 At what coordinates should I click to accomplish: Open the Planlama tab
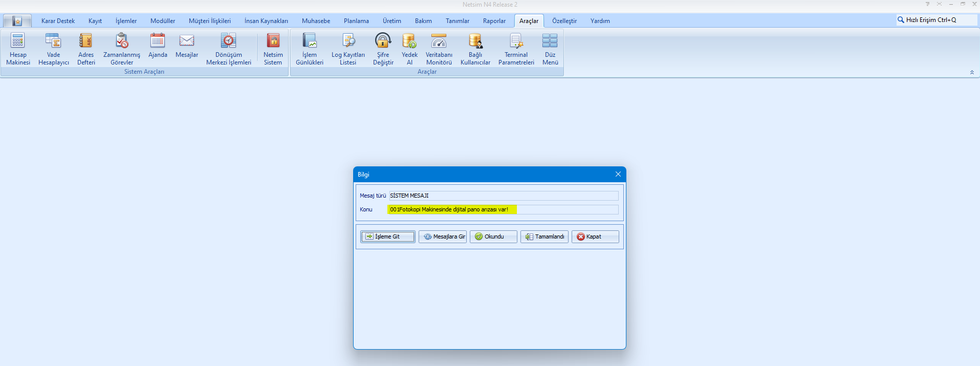click(356, 21)
